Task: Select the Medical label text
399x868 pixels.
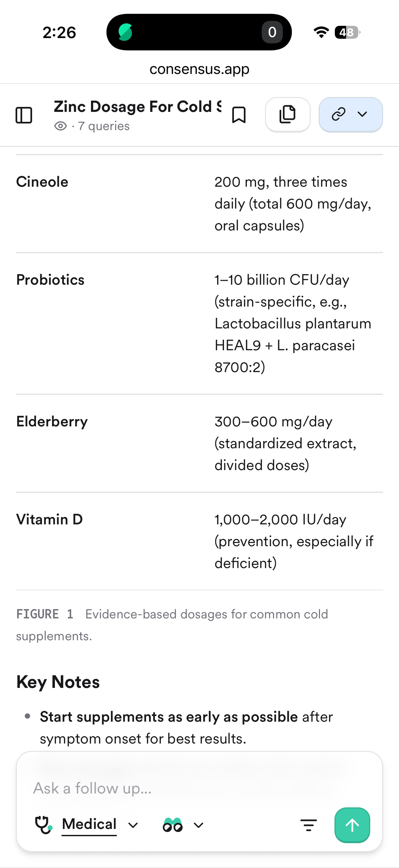Action: [x=89, y=824]
